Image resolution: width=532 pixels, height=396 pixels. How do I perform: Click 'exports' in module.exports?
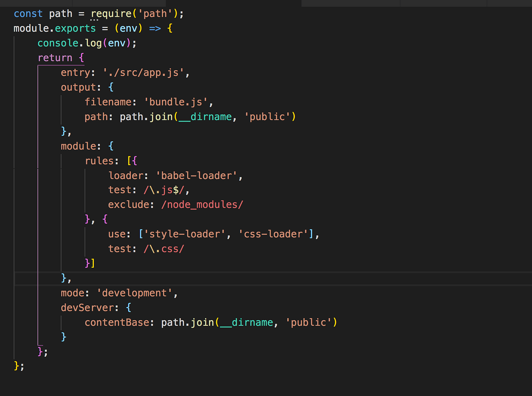[x=75, y=28]
